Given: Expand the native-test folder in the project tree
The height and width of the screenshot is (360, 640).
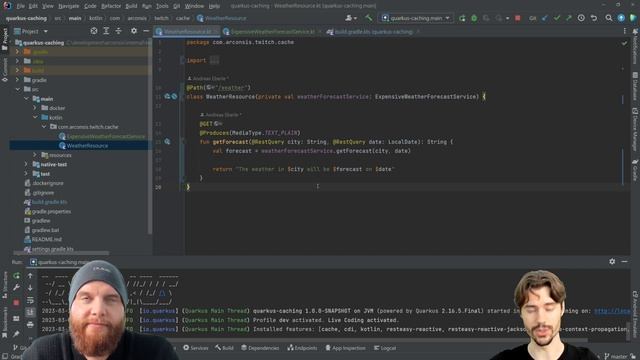Looking at the screenshot, I should [x=26, y=164].
